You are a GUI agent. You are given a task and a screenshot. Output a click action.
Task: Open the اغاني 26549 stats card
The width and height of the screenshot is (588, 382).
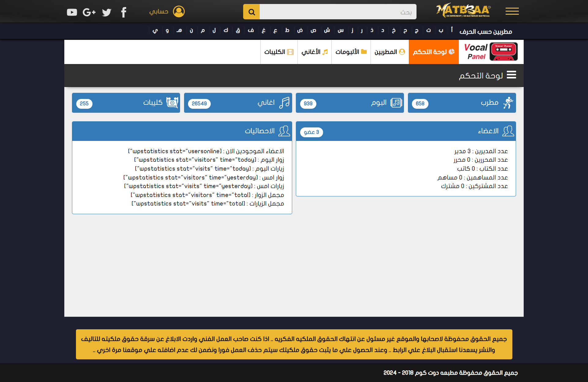[238, 103]
